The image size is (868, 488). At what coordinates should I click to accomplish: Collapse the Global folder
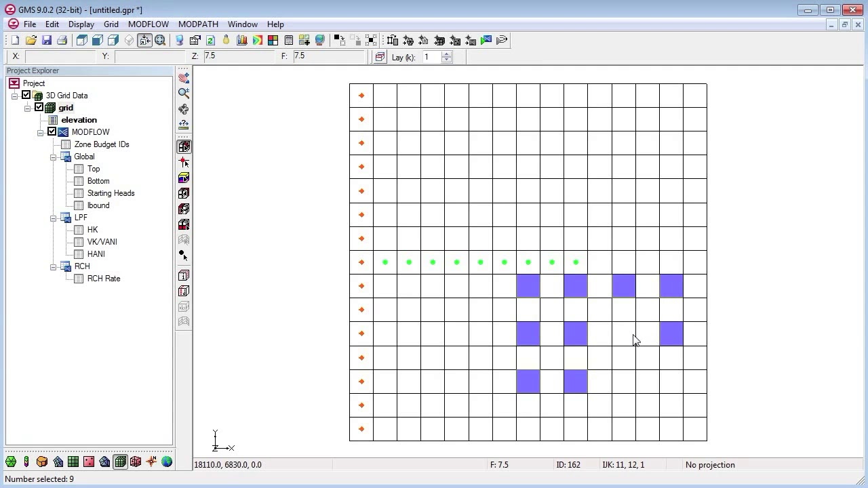[54, 157]
